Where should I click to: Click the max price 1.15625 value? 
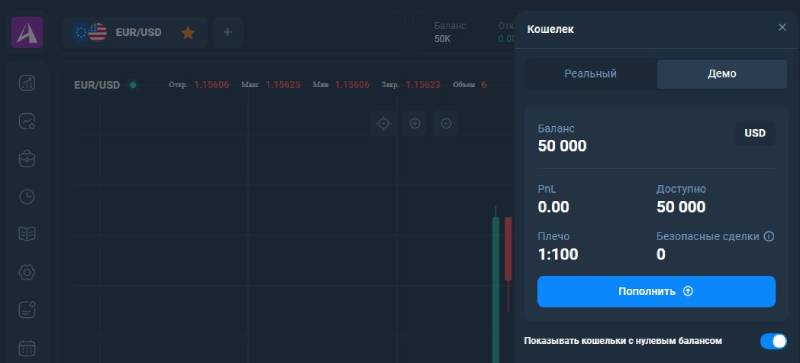click(x=283, y=85)
